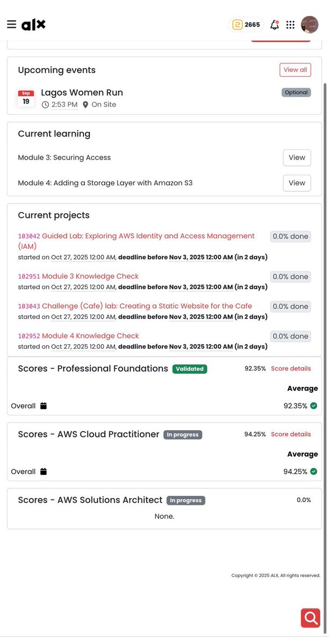
Task: Click 0.0% done badge for Module 3 Knowledge Check
Action: tap(290, 277)
